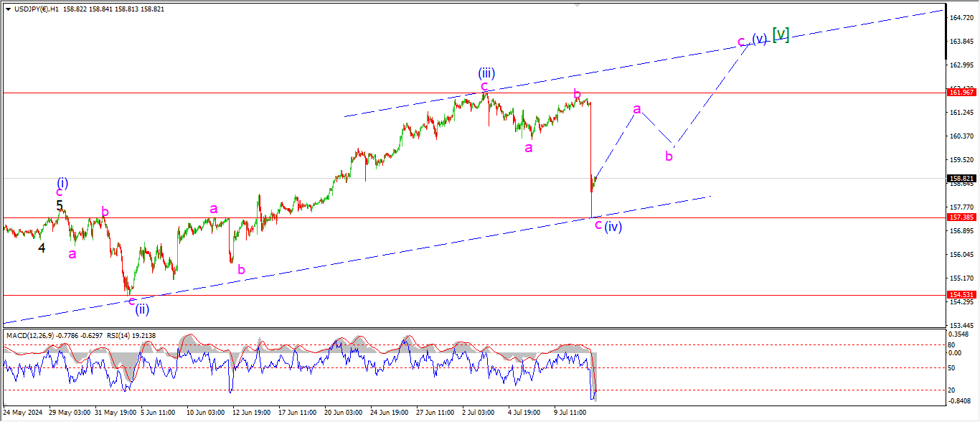980x422 pixels.
Task: Select the black 5 wave label
Action: coord(60,205)
